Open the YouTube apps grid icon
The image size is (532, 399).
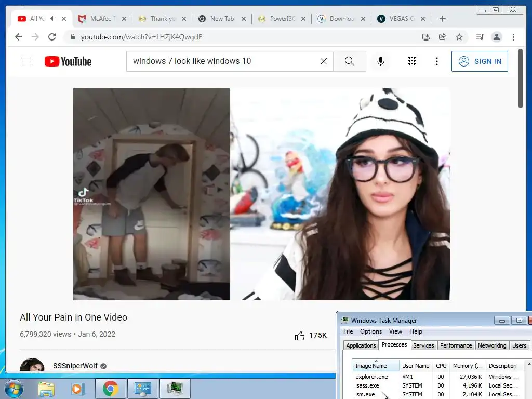click(412, 61)
